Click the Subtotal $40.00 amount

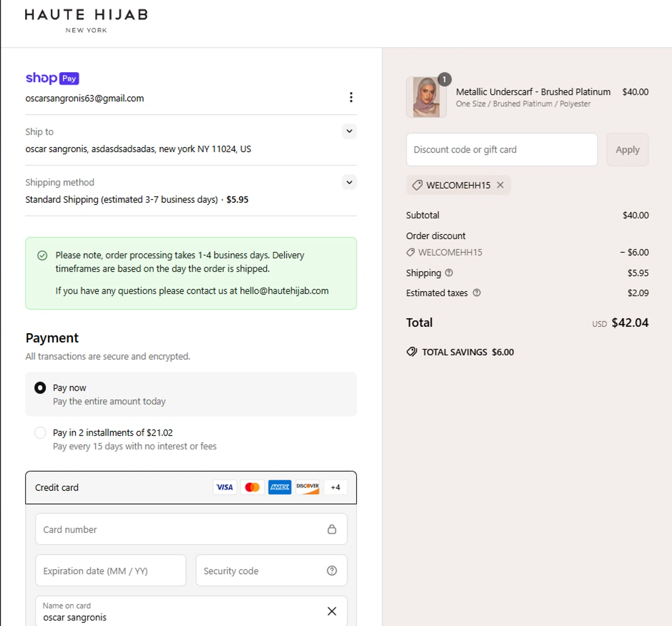click(x=635, y=215)
